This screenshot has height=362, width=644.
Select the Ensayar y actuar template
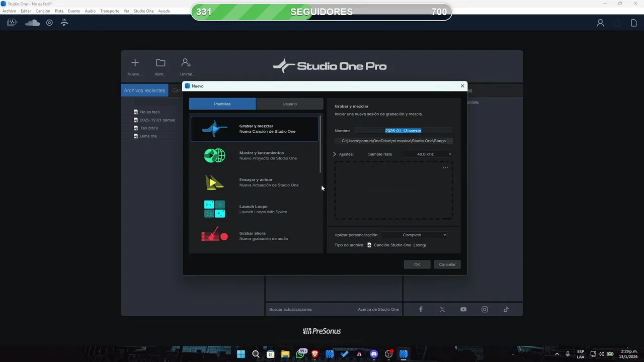pos(255,182)
